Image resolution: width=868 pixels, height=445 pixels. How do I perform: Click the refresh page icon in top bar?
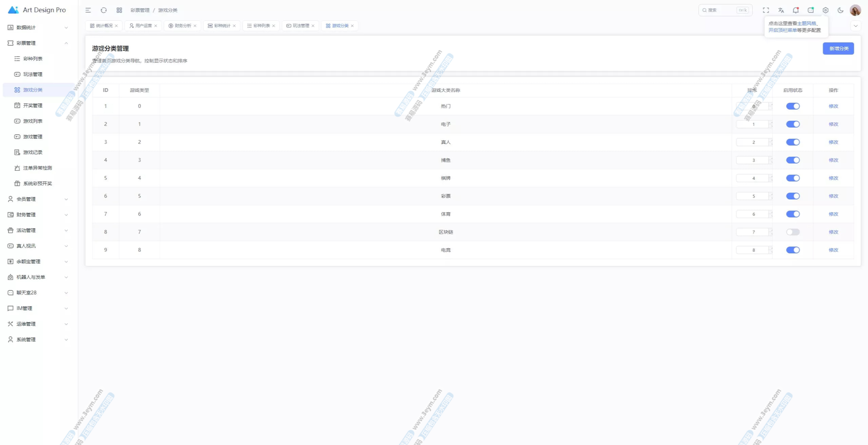[104, 10]
